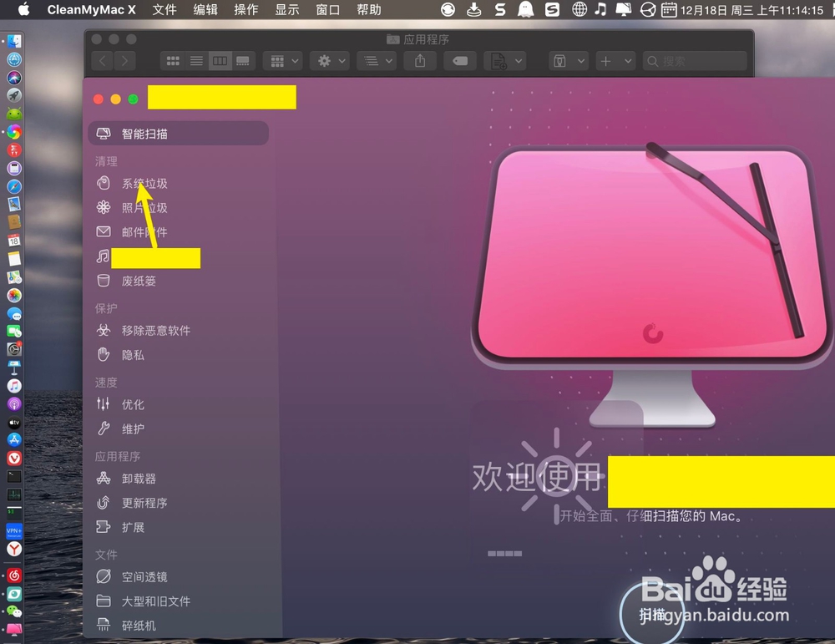Open 显示 menu in menu bar
Image resolution: width=835 pixels, height=644 pixels.
[x=287, y=9]
